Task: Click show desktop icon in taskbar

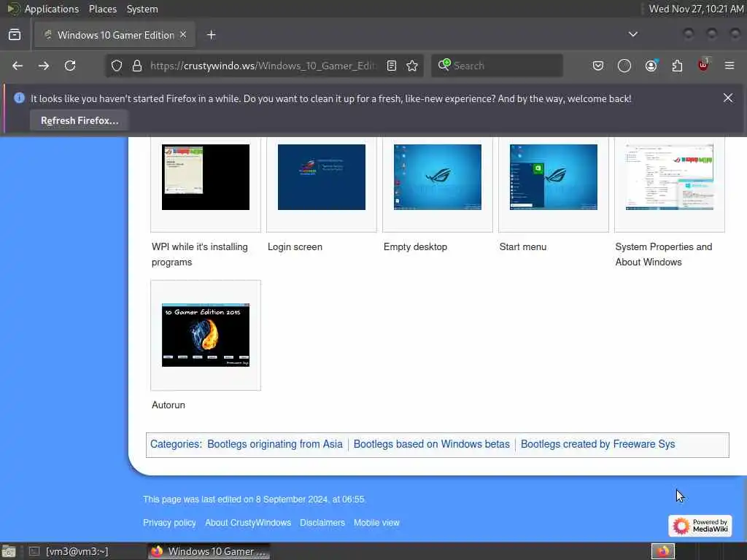Action: 9,551
